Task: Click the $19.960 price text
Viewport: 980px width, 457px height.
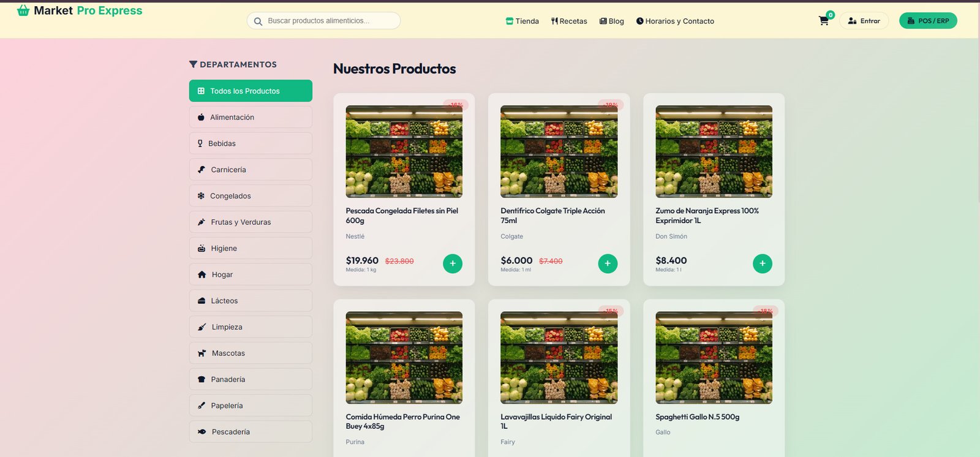Action: coord(362,260)
